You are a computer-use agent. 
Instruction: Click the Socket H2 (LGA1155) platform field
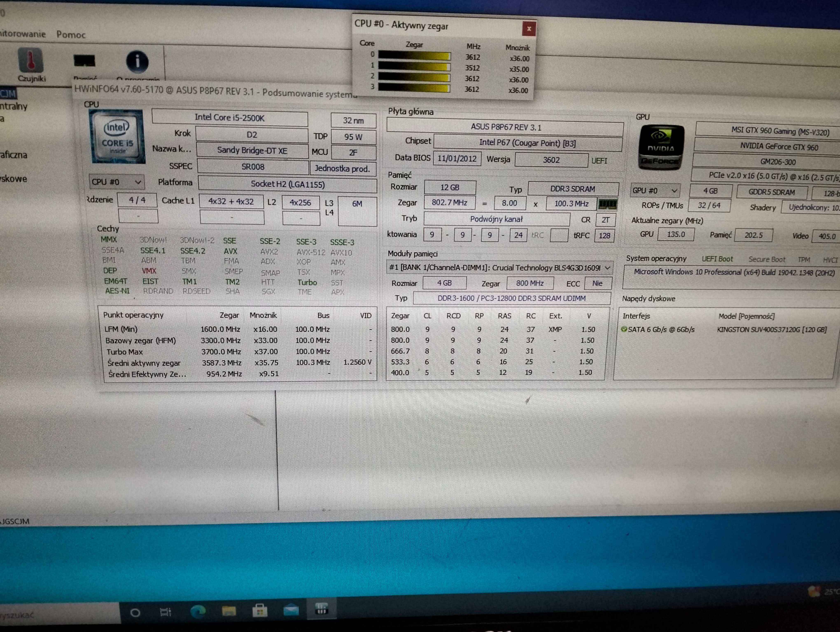pos(287,184)
